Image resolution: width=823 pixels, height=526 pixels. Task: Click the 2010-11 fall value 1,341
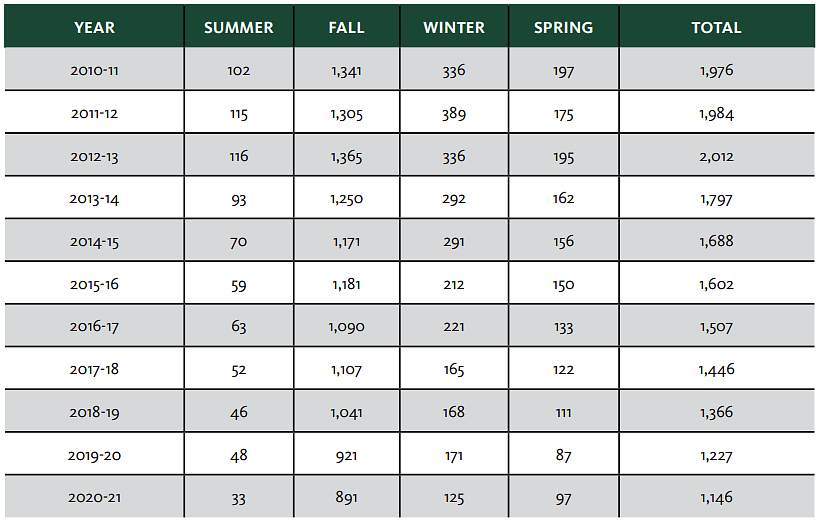346,71
